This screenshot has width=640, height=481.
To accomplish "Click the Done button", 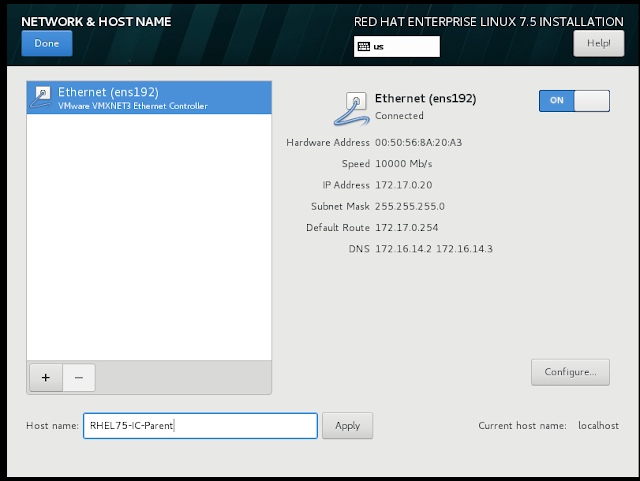I will click(47, 43).
